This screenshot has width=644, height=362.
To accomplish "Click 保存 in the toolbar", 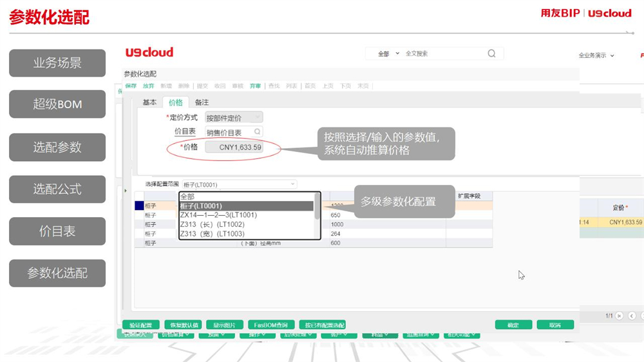I will (131, 86).
